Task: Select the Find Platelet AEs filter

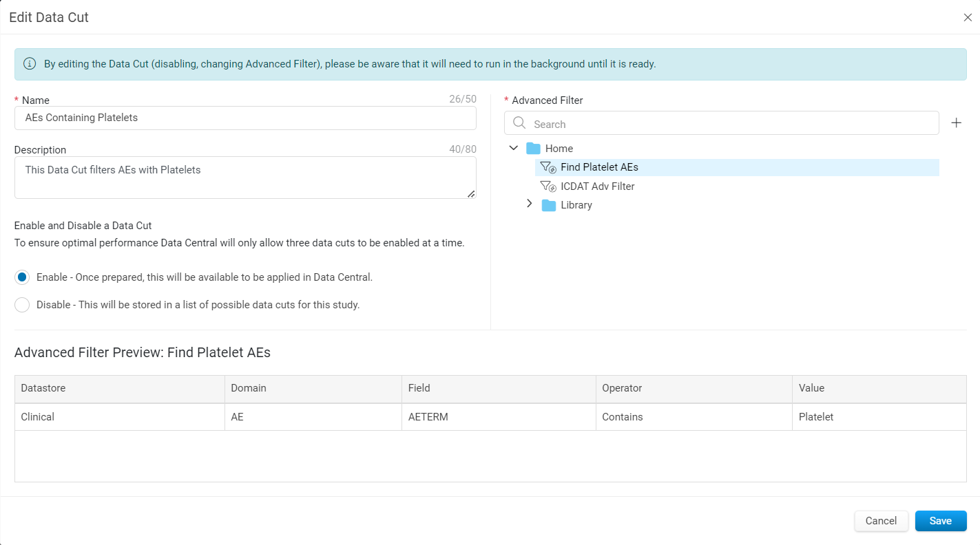Action: tap(737, 167)
